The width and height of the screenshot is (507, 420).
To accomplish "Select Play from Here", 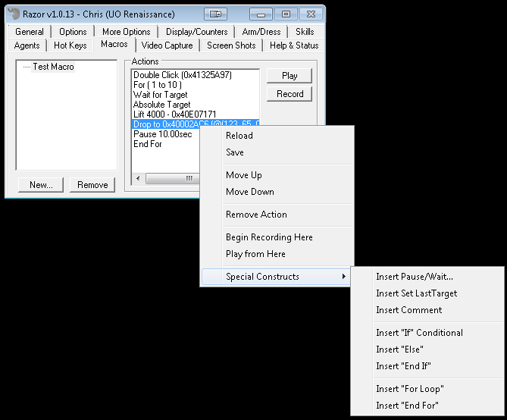I will pyautogui.click(x=277, y=254).
